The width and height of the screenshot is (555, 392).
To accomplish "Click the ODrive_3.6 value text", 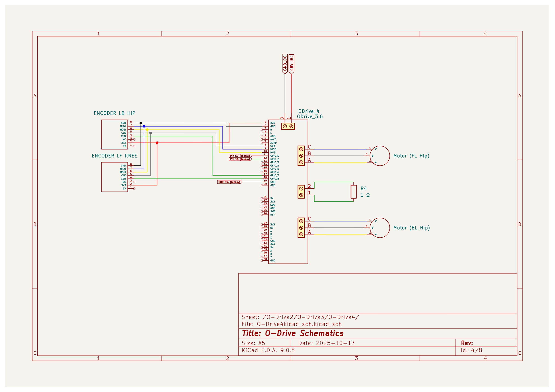I will point(310,117).
